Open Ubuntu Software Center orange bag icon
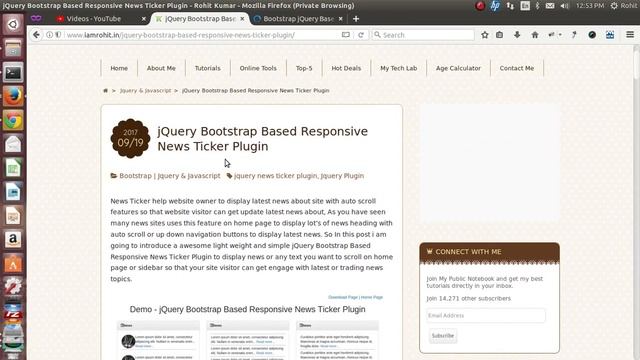Image resolution: width=640 pixels, height=360 pixels. pyautogui.click(x=13, y=264)
